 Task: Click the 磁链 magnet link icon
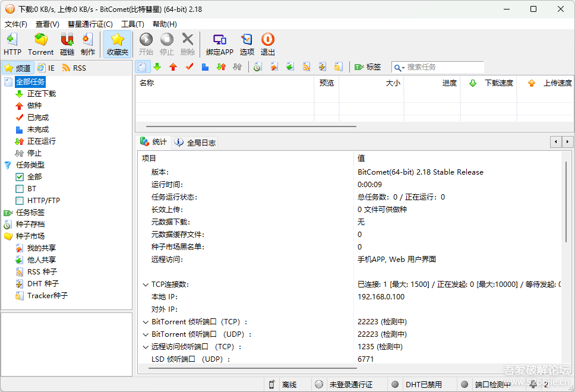coord(67,43)
